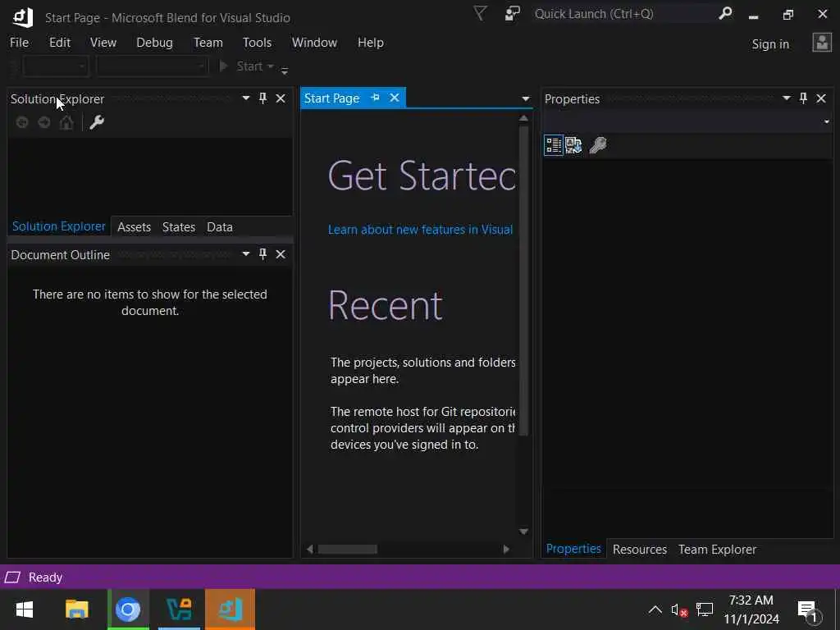Open the solution configurations combo box
Viewport: 840px width, 630px height.
[56, 66]
